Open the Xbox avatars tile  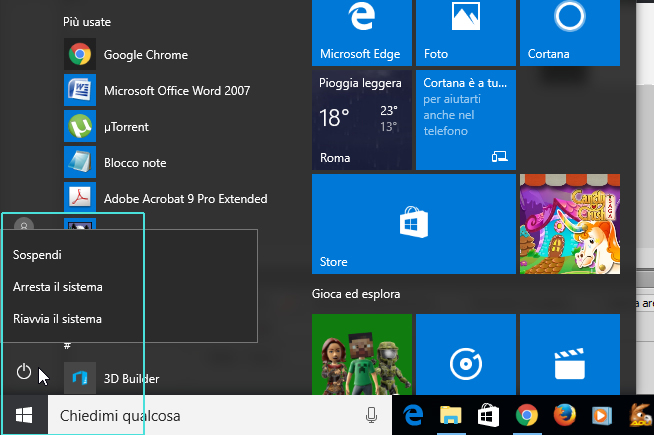[362, 355]
